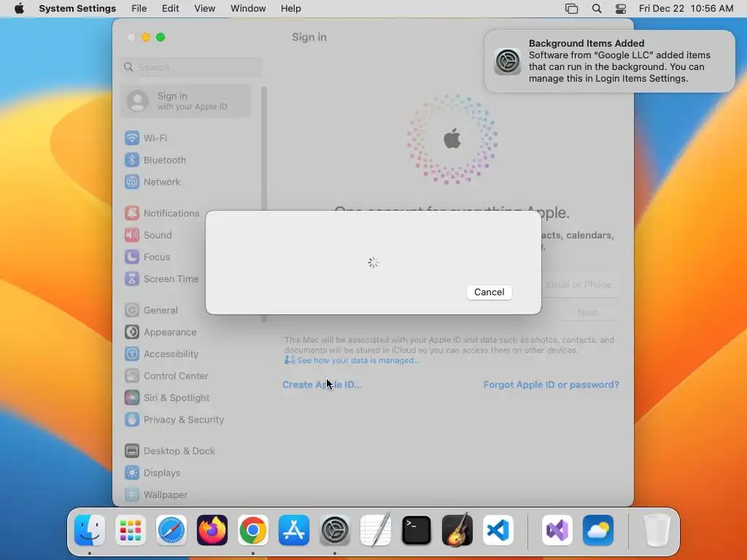Open TextEdit from the Dock

tap(376, 530)
